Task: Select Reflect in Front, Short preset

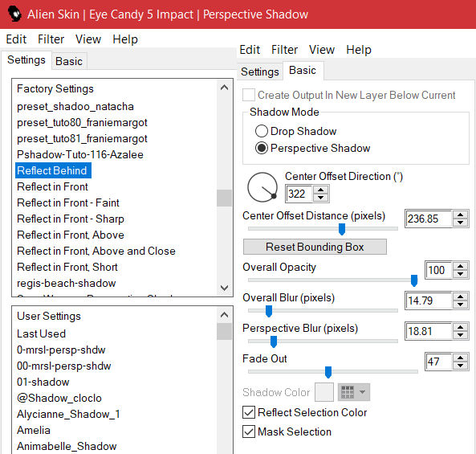Action: click(67, 267)
